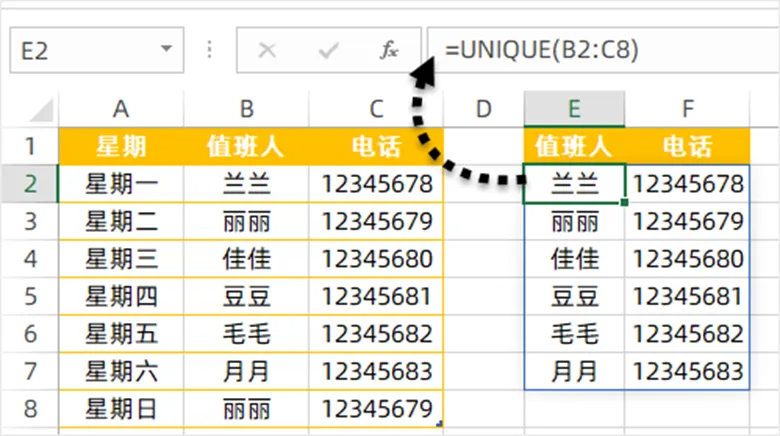Select column F header

687,109
